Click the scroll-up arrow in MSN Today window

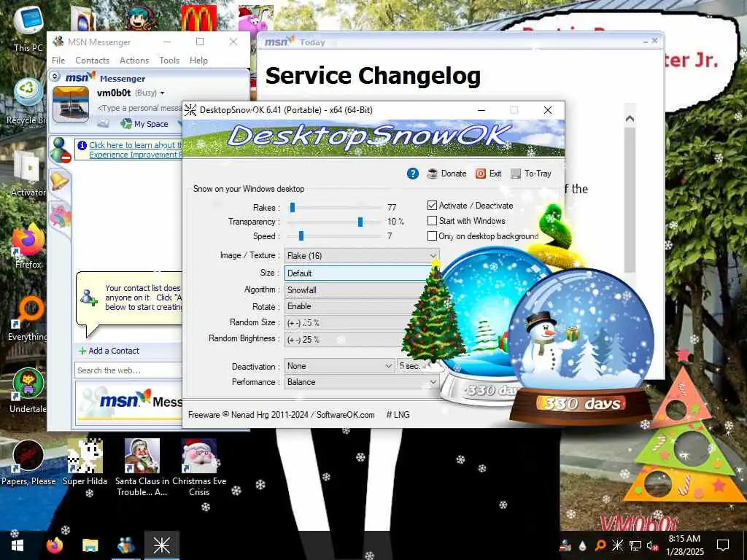pyautogui.click(x=630, y=119)
